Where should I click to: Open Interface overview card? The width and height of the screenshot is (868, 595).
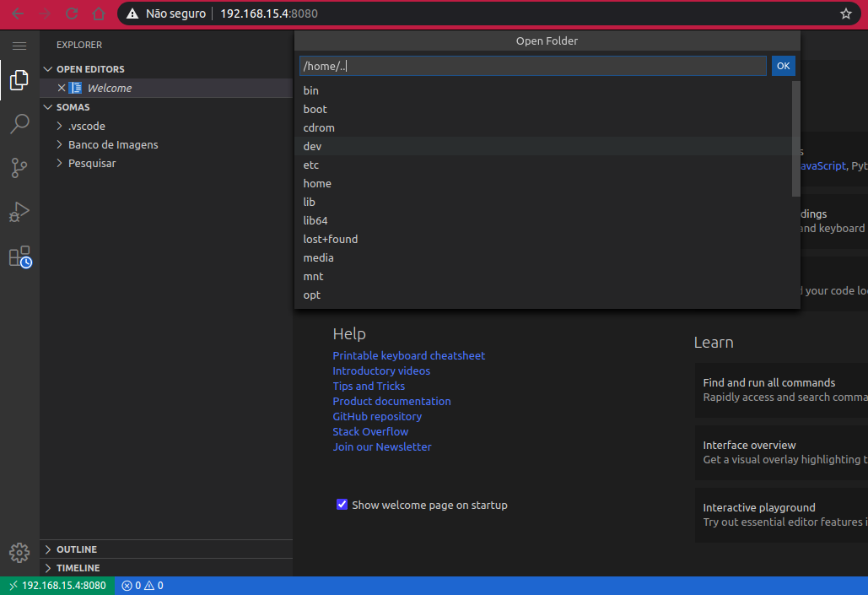click(x=781, y=452)
